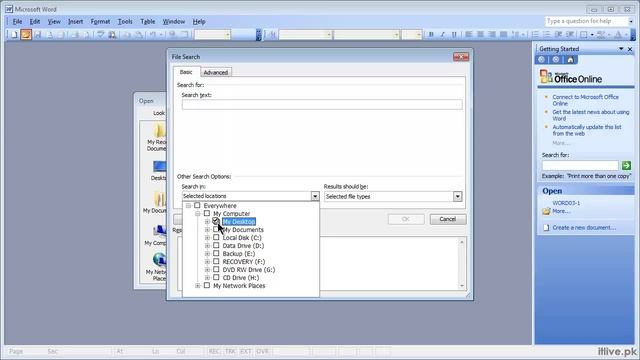Check the Data Drive (D:) checkbox
The width and height of the screenshot is (640, 360).
pyautogui.click(x=216, y=245)
